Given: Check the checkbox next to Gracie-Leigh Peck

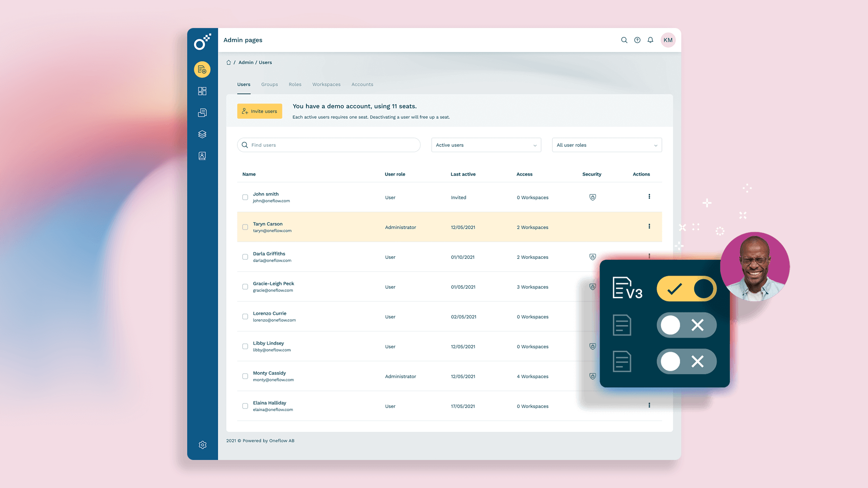Looking at the screenshot, I should pos(245,286).
